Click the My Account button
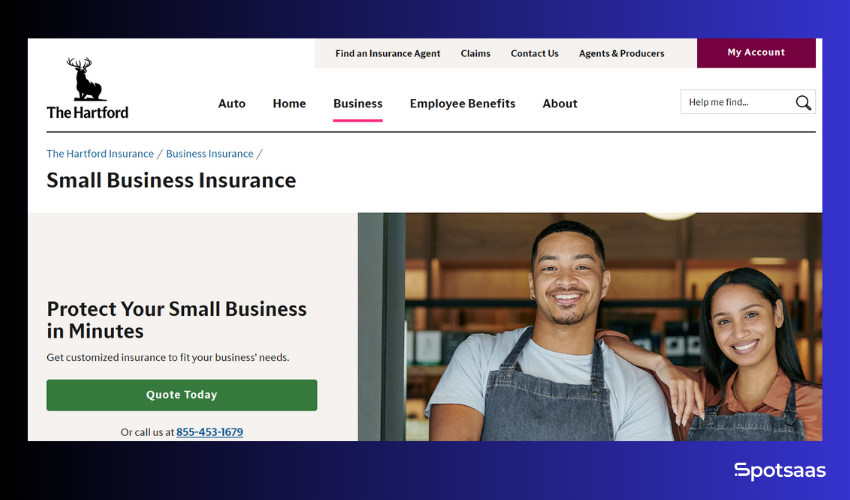Screen dimensions: 850x500 coord(756,53)
